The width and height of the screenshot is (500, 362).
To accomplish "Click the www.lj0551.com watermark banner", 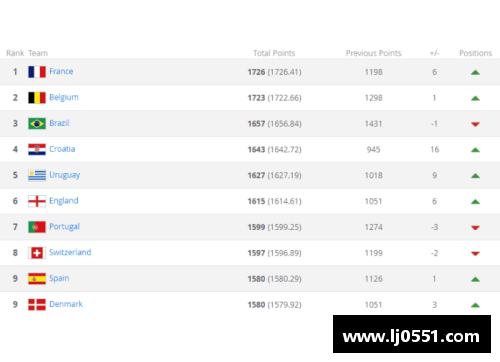I will point(412,334).
